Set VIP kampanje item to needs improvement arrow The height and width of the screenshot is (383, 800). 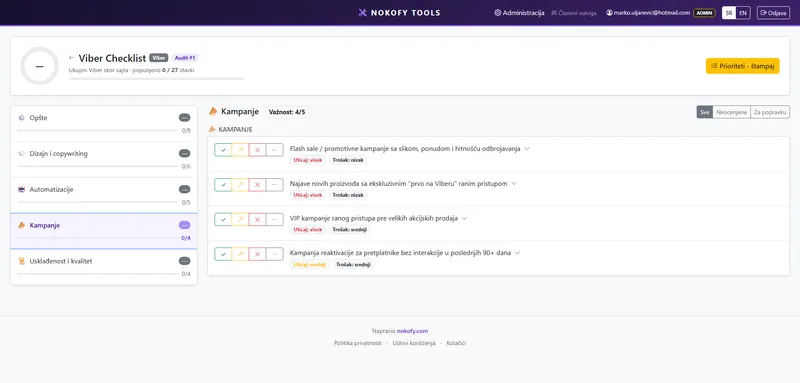click(x=240, y=219)
